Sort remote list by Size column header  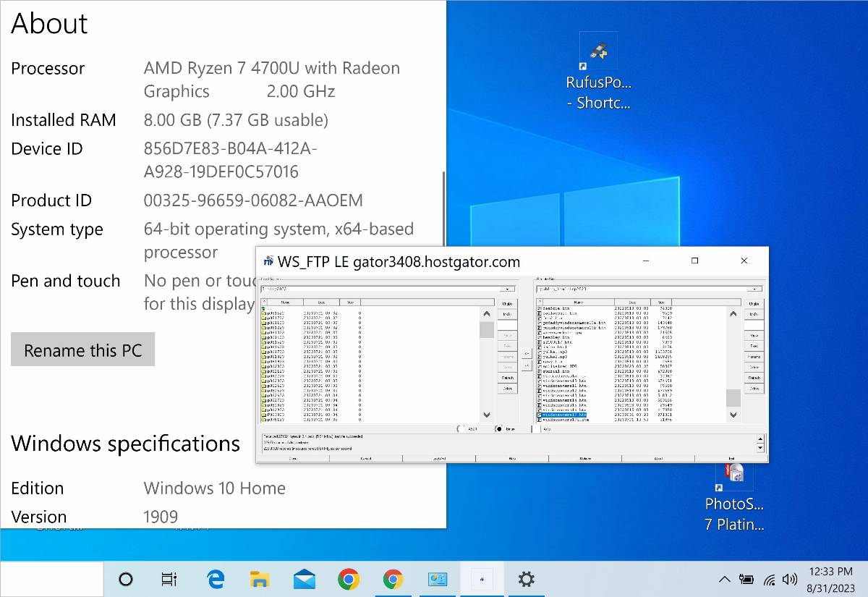tap(661, 302)
